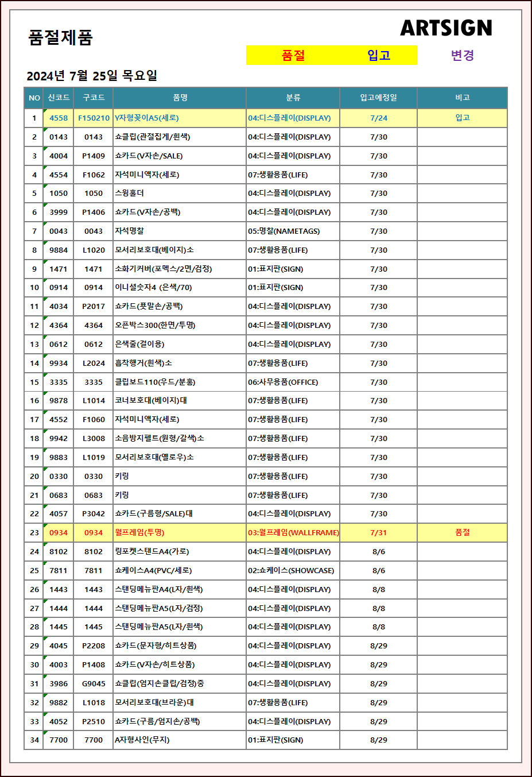Image resolution: width=532 pixels, height=777 pixels.
Task: Click the 분류 column header
Action: 293,98
